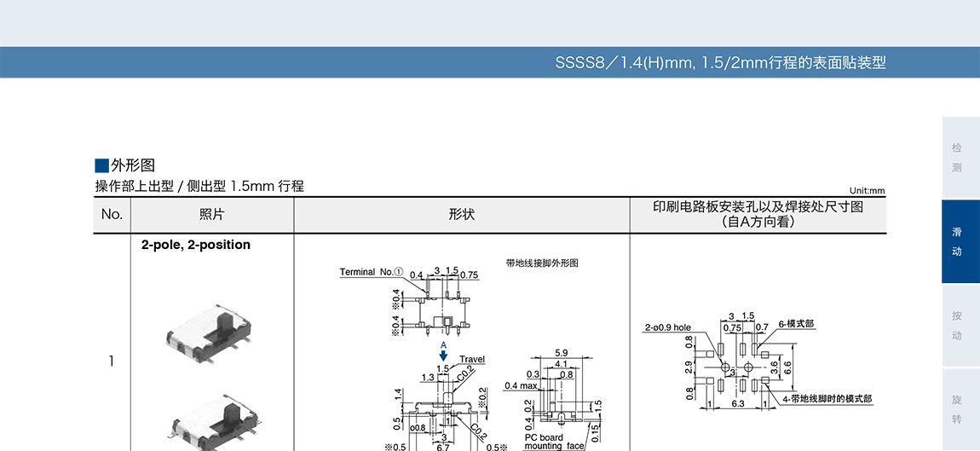This screenshot has width=980, height=451.
Task: Select the 2-pole, 2-position heading
Action: pyautogui.click(x=196, y=245)
